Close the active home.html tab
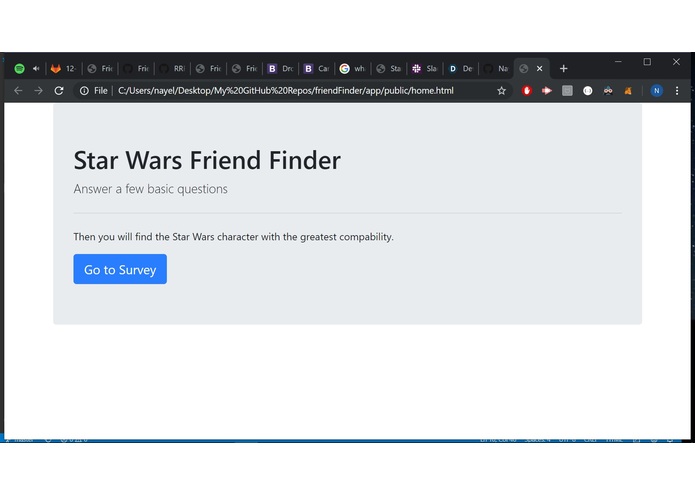 [539, 69]
